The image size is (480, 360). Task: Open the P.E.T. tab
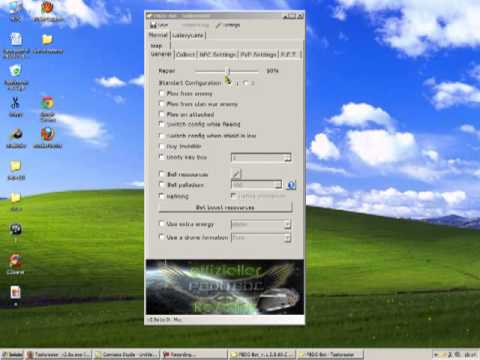[289, 54]
